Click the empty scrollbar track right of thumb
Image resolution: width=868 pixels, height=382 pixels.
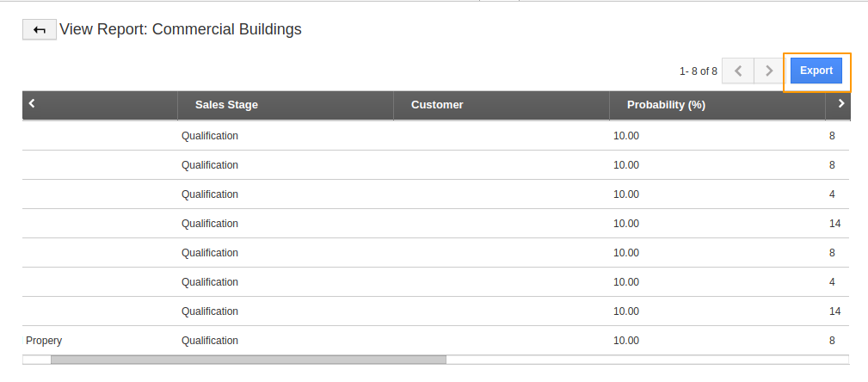click(x=645, y=360)
